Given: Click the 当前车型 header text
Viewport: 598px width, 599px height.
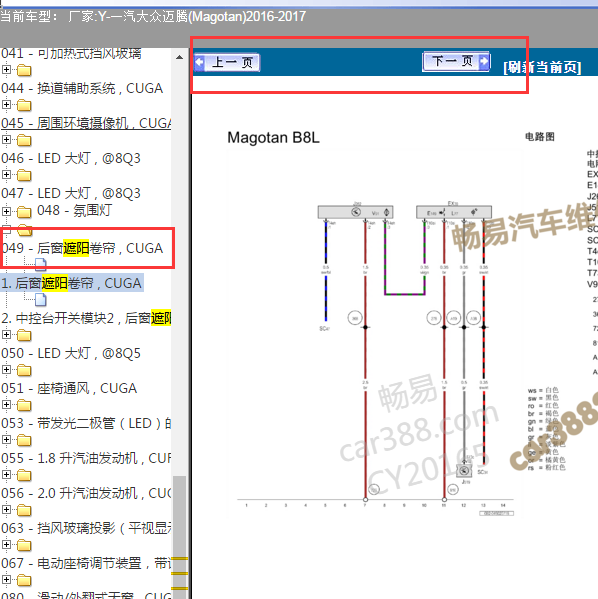Looking at the screenshot, I should (x=153, y=16).
